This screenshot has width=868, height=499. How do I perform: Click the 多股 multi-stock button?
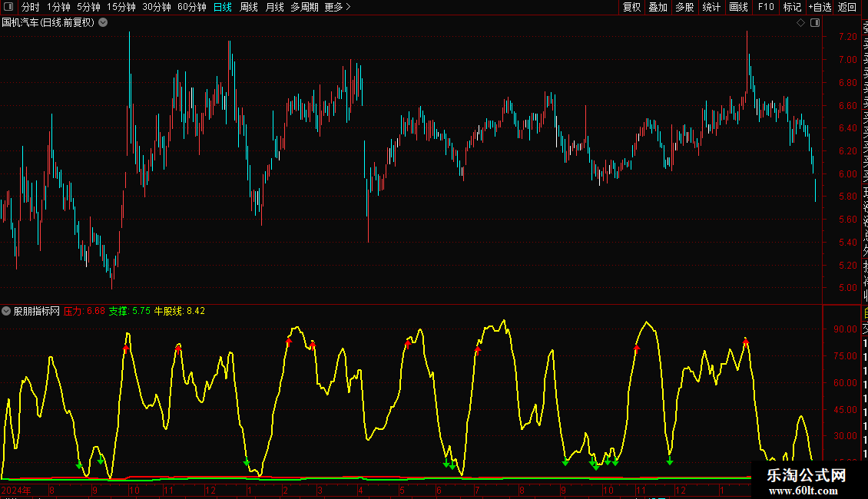click(x=684, y=7)
